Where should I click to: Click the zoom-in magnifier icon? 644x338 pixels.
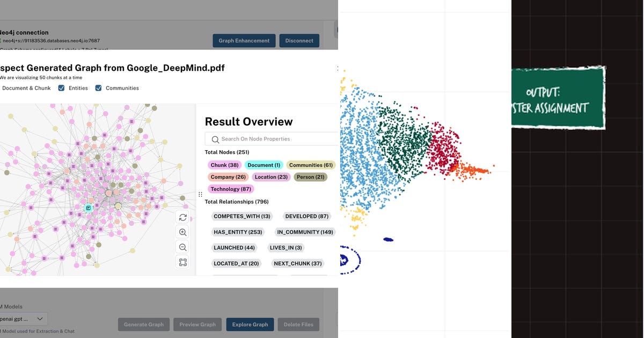pos(182,232)
